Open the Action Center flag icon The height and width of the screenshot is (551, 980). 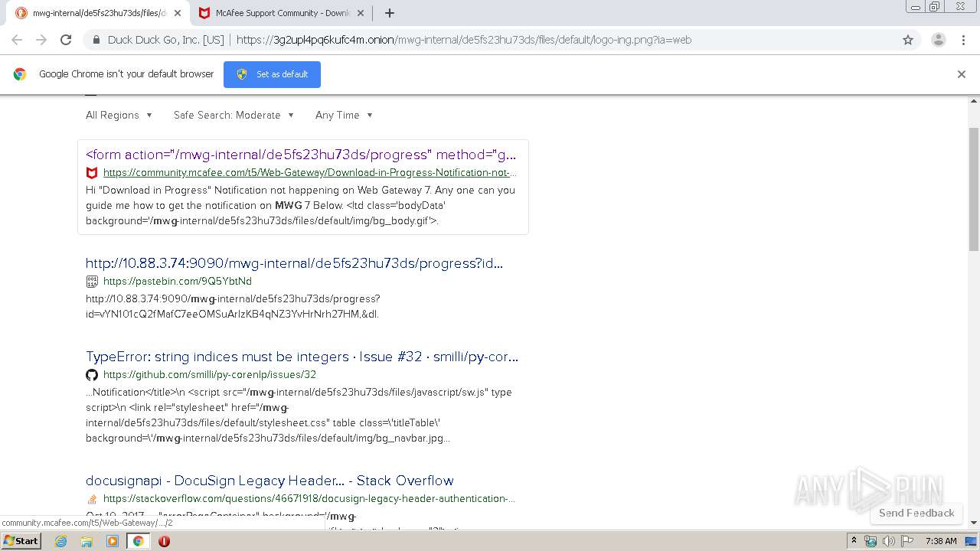[907, 541]
